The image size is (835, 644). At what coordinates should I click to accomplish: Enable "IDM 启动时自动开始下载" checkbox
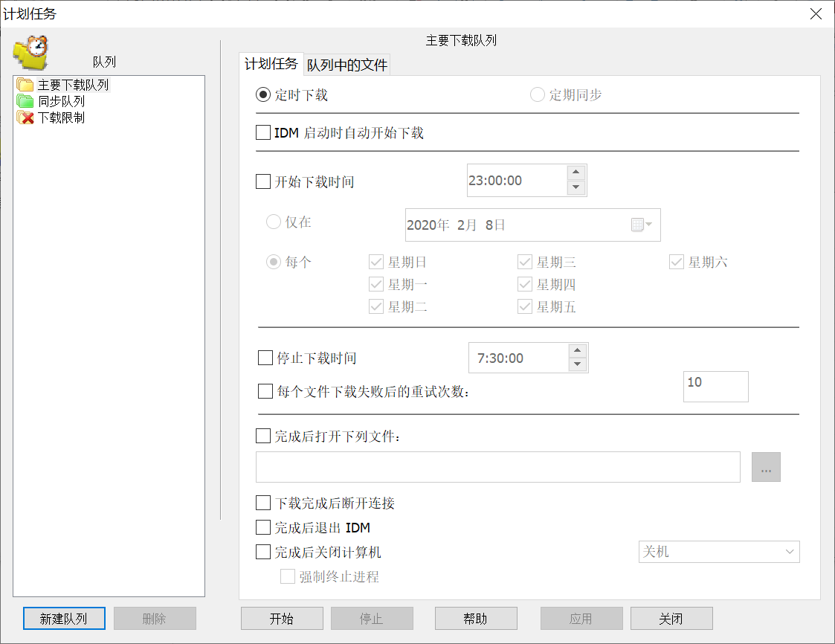[263, 133]
